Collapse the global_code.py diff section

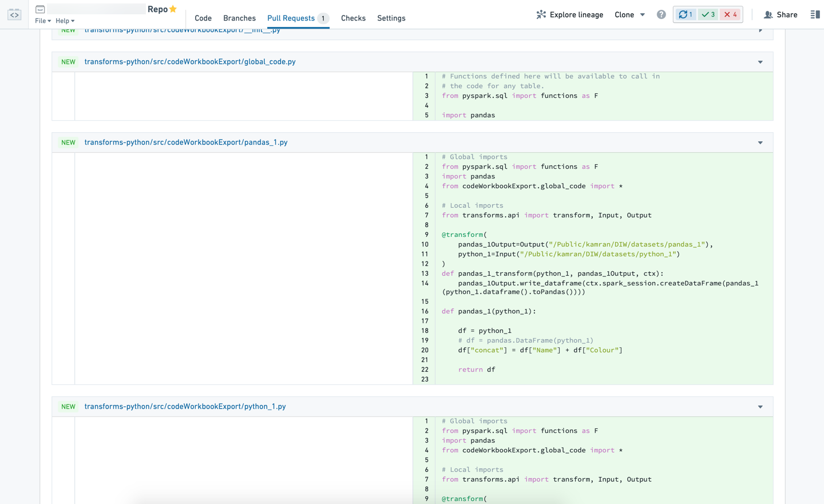coord(760,62)
